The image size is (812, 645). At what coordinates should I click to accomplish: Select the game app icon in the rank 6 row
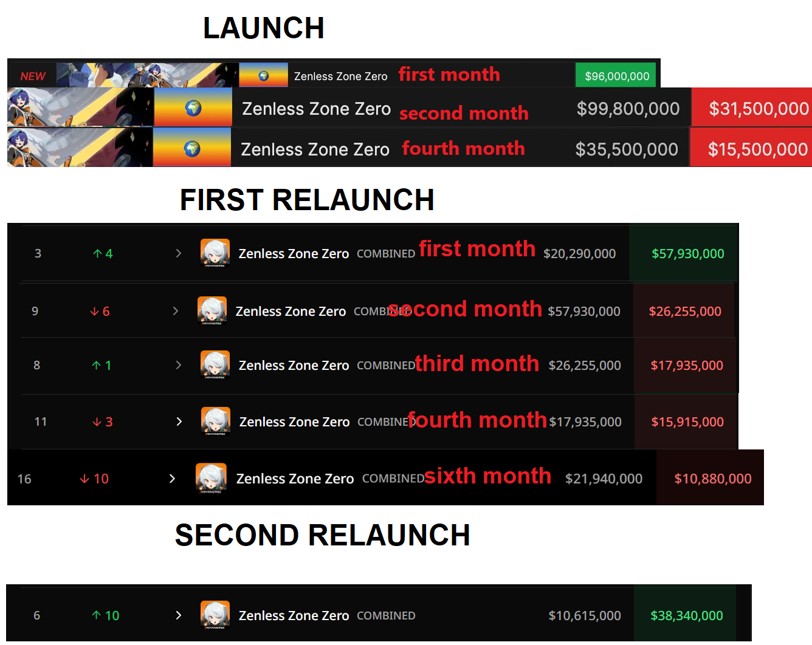coord(215,615)
